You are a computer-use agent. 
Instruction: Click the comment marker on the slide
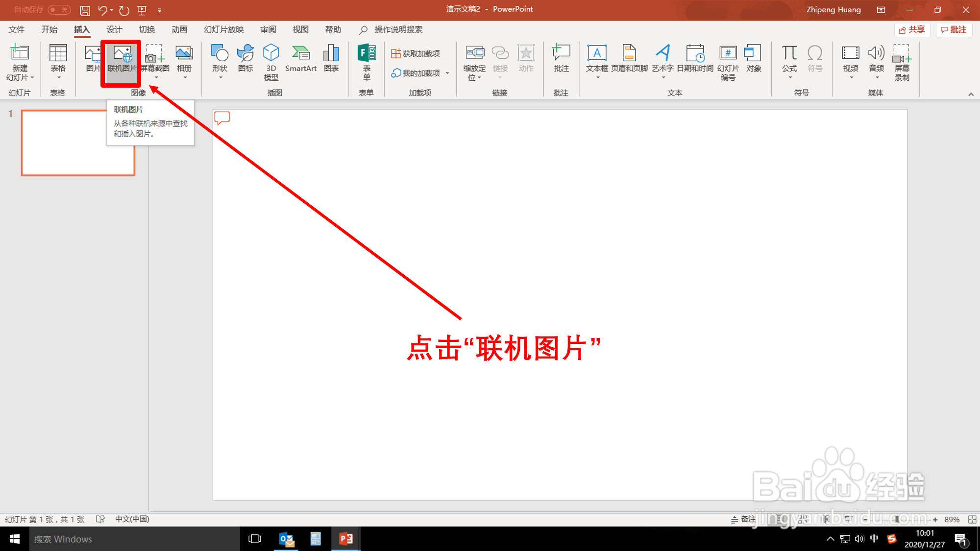click(x=222, y=118)
